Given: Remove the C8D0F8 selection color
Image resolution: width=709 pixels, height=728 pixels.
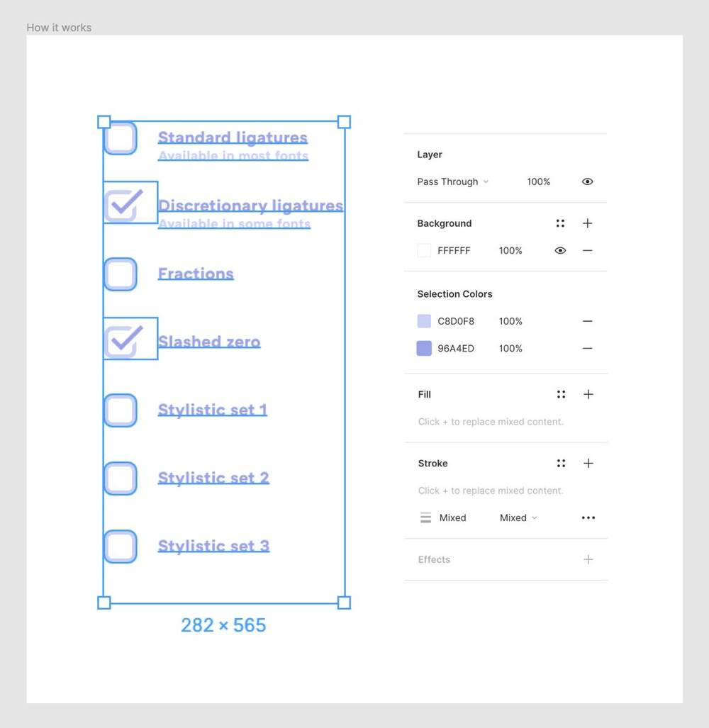Looking at the screenshot, I should coord(587,321).
